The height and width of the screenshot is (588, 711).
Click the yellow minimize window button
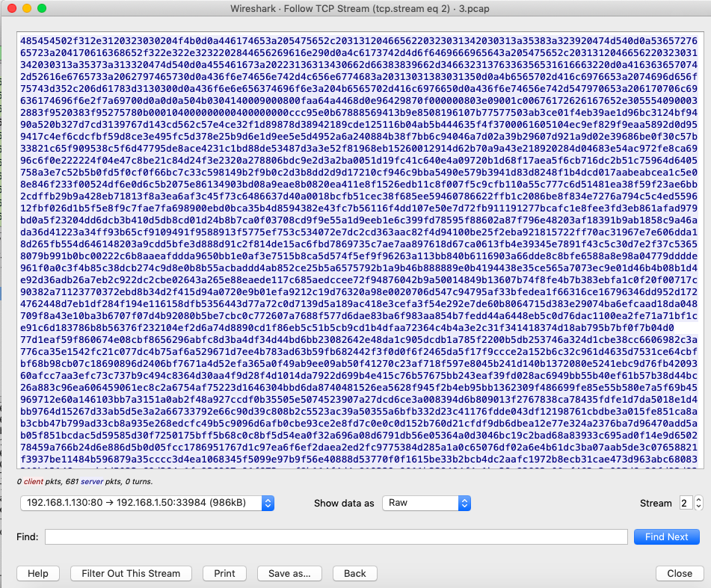coord(27,8)
